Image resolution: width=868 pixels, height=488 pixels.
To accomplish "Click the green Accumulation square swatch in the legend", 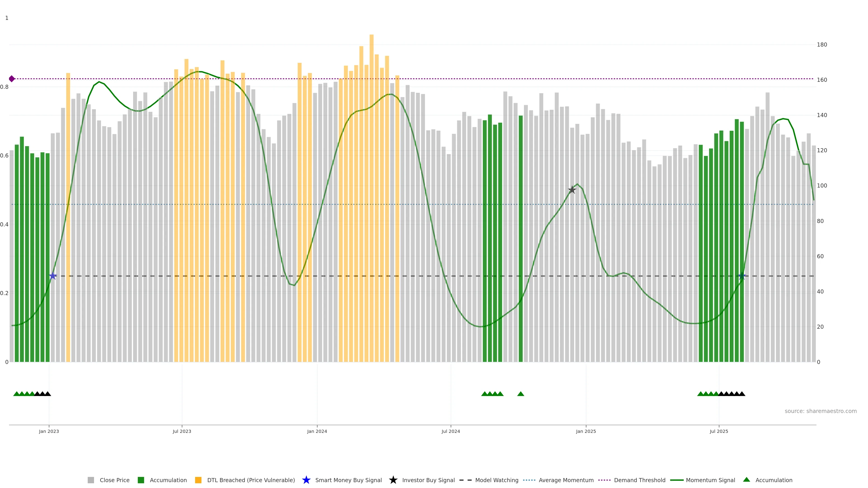I will (141, 480).
